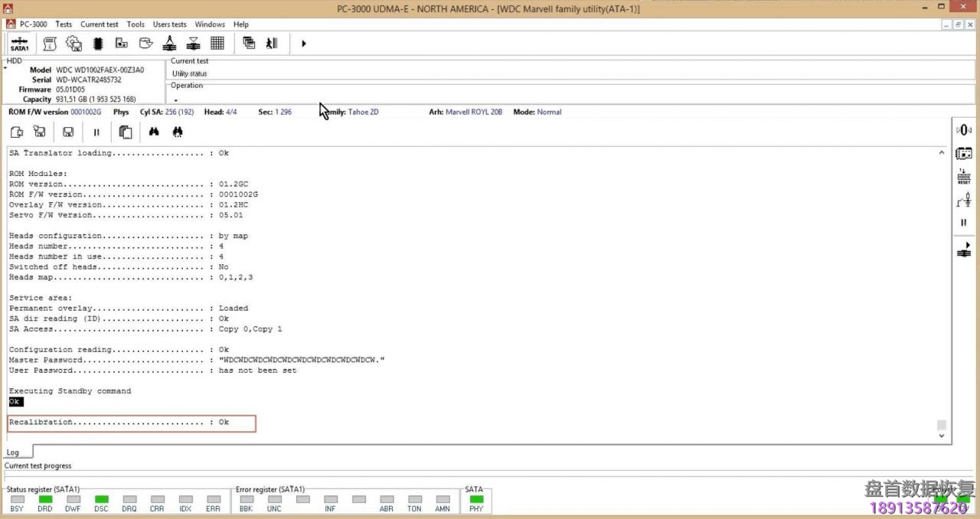Click the RESET icon in right sidebar
Image resolution: width=980 pixels, height=519 pixels.
[x=963, y=177]
